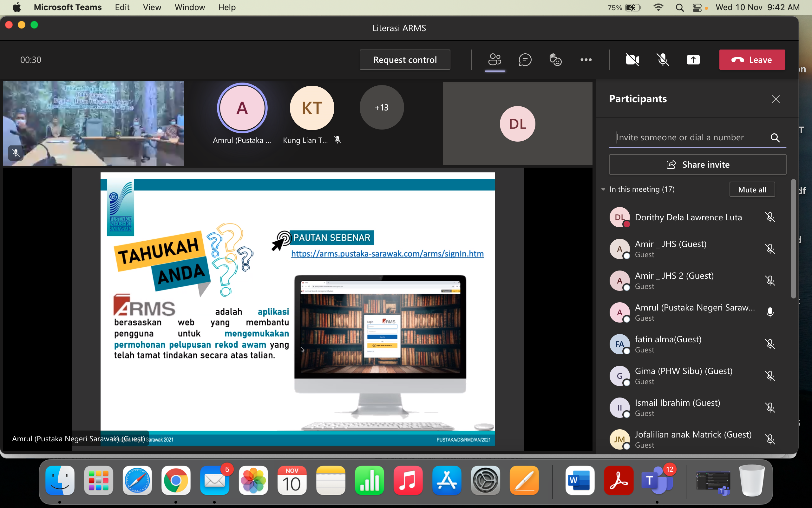Open Spotlight search in menu bar
The image size is (812, 508).
tap(680, 7)
